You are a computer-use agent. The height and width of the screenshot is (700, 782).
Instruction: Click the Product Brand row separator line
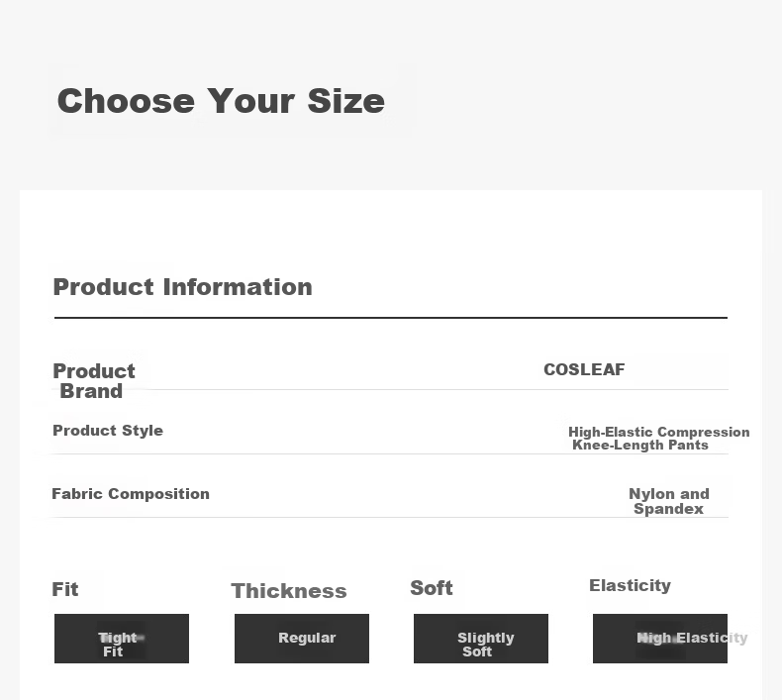(x=391, y=389)
